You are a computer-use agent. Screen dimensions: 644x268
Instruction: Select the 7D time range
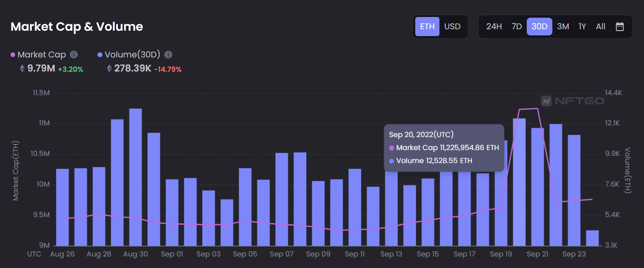coord(516,26)
